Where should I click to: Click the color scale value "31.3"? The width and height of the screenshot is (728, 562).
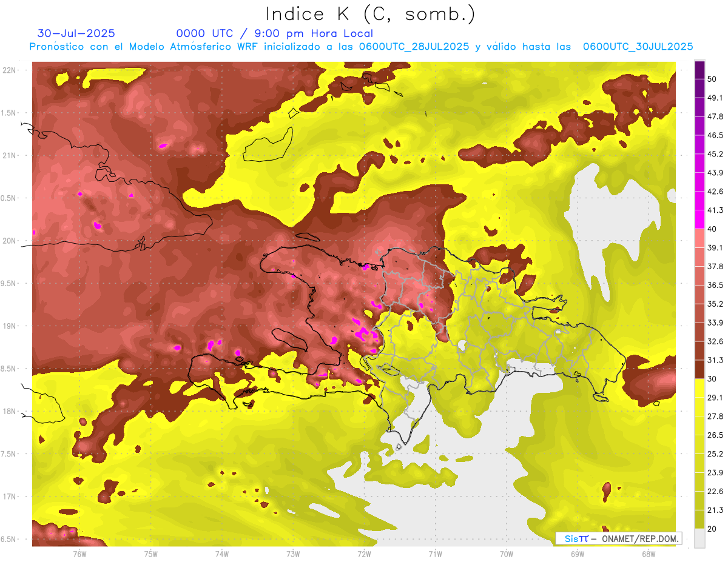(715, 360)
